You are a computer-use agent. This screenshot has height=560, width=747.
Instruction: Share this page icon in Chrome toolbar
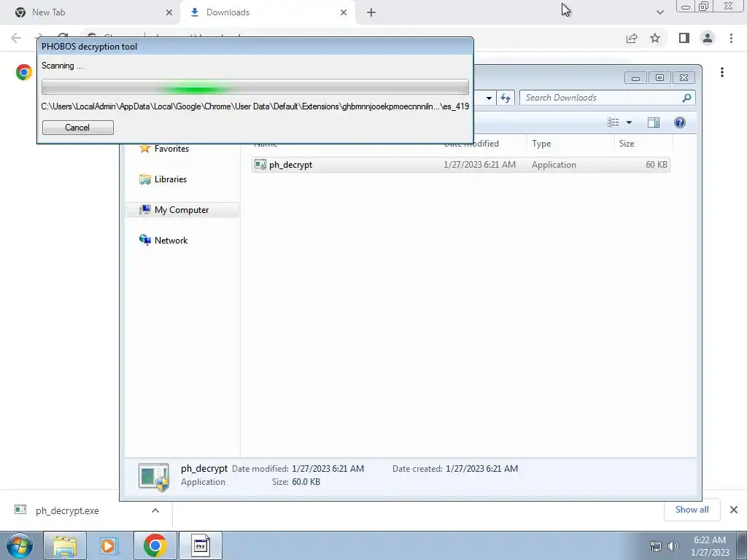632,39
